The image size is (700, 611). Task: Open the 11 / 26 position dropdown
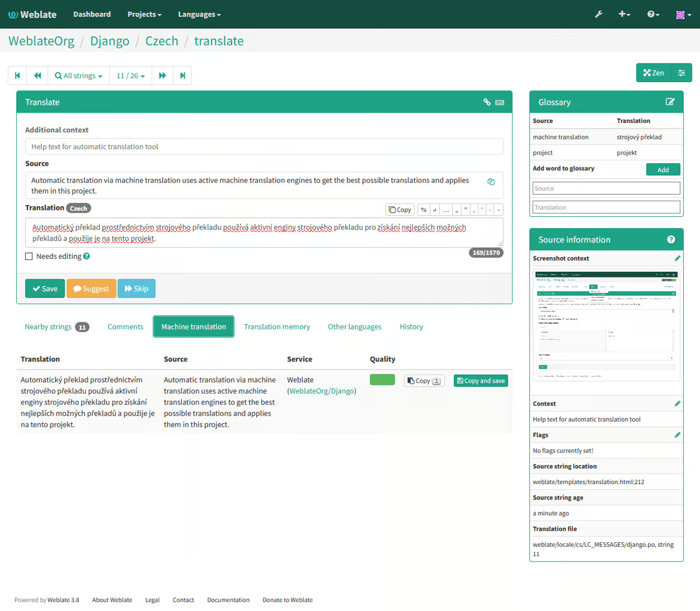pos(131,75)
